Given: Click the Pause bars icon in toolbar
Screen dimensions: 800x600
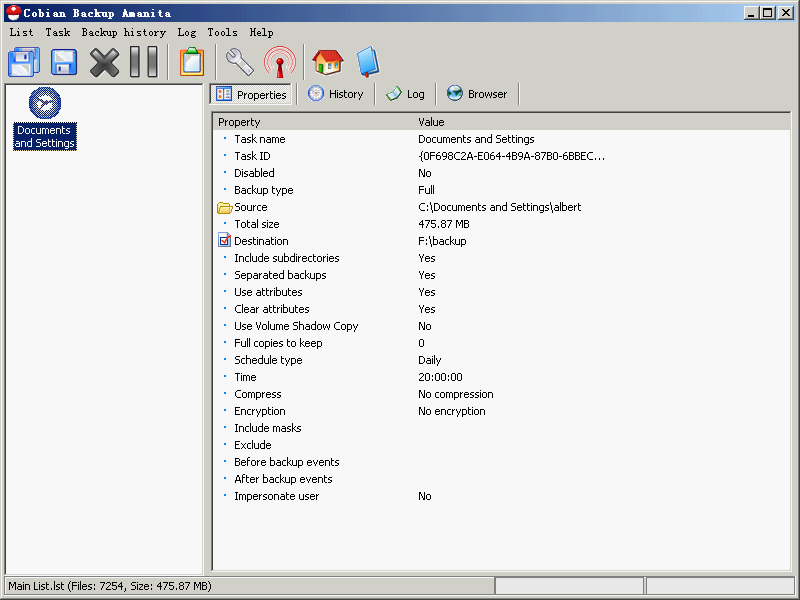Looking at the screenshot, I should tap(144, 62).
